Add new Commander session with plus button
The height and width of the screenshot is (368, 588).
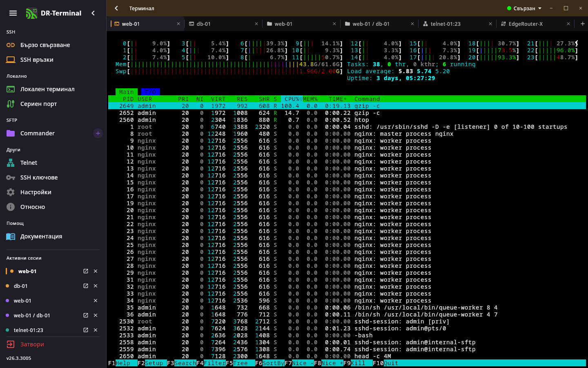98,133
